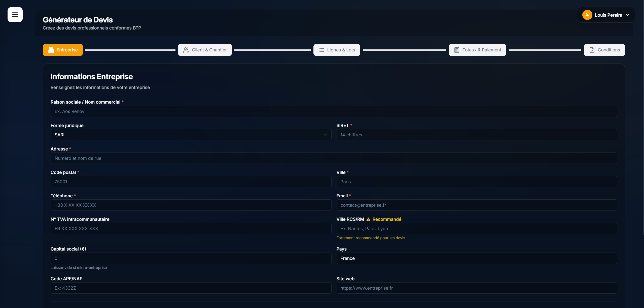Image resolution: width=644 pixels, height=308 pixels.
Task: Open the Louis Pereira account dropdown
Action: coord(608,15)
